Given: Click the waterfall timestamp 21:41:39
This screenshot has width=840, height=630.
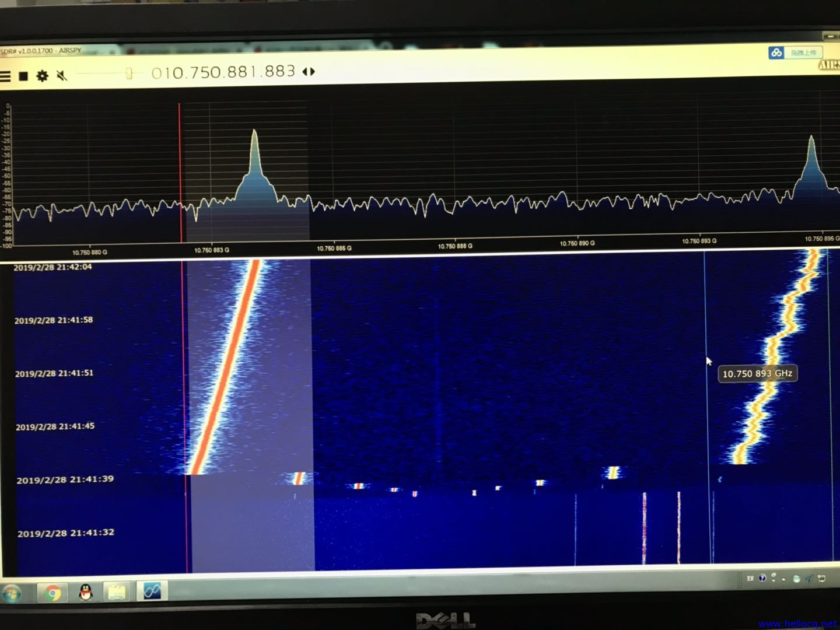Looking at the screenshot, I should point(65,480).
